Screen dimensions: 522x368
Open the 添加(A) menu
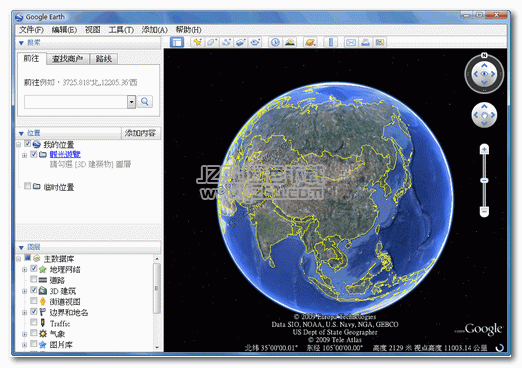(154, 30)
